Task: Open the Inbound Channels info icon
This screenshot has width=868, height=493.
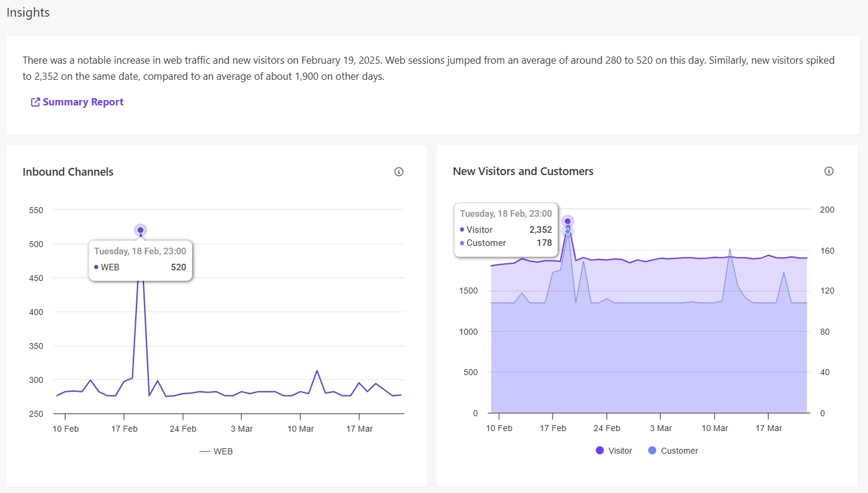Action: click(x=399, y=171)
